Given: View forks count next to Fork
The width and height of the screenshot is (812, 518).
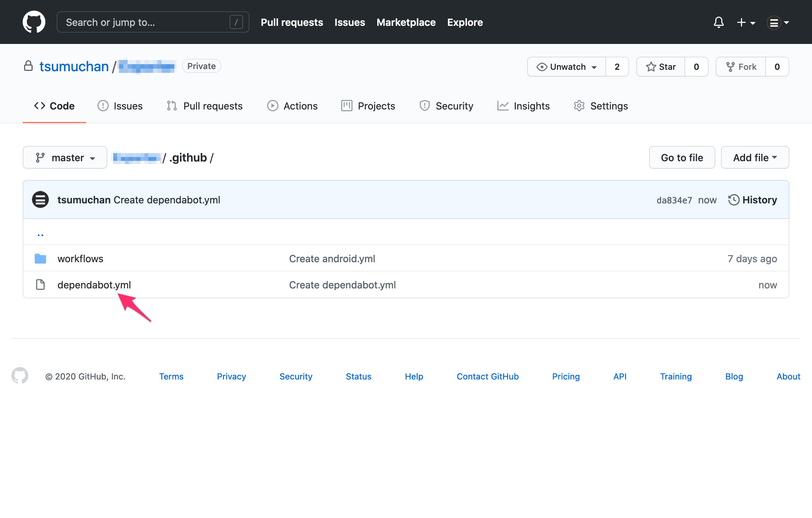Looking at the screenshot, I should (x=777, y=67).
